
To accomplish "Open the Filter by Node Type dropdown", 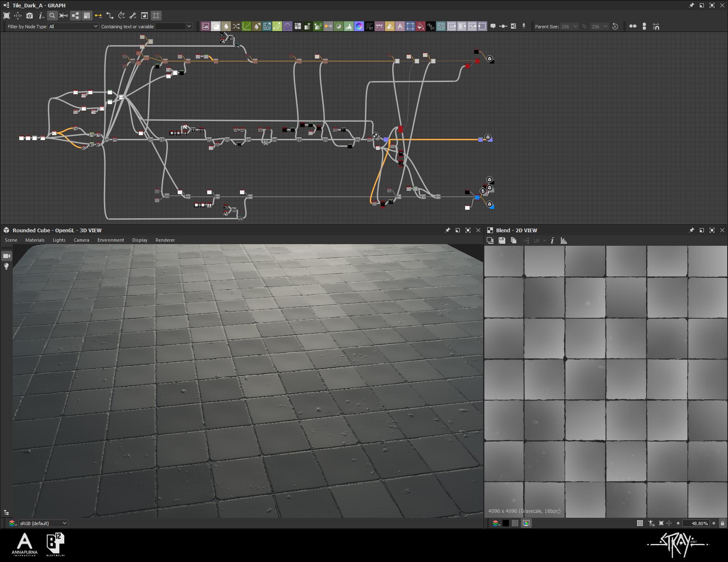I will (73, 26).
